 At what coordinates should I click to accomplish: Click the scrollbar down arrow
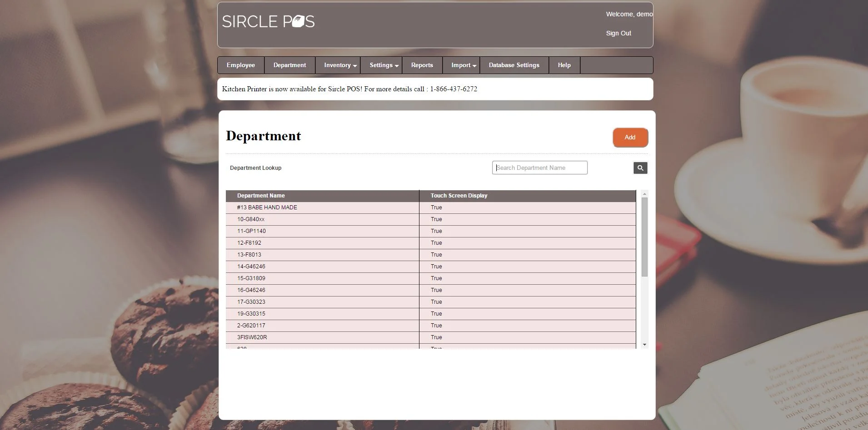[x=644, y=345]
